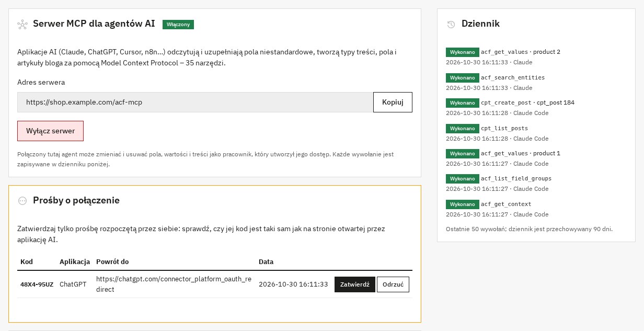Reject the ChatGPT request with Odrzuć
The height and width of the screenshot is (331, 644).
pos(393,284)
